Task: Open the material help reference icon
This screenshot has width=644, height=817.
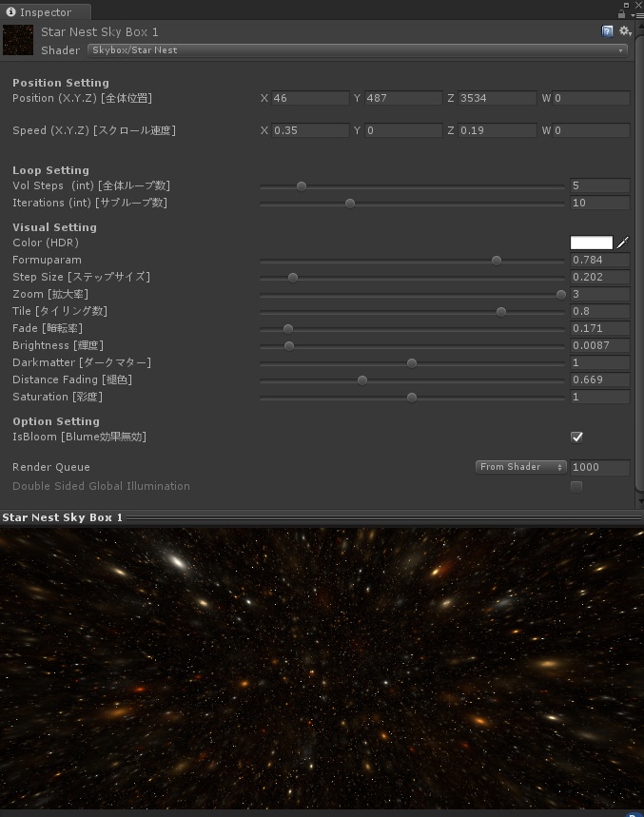Action: click(607, 31)
